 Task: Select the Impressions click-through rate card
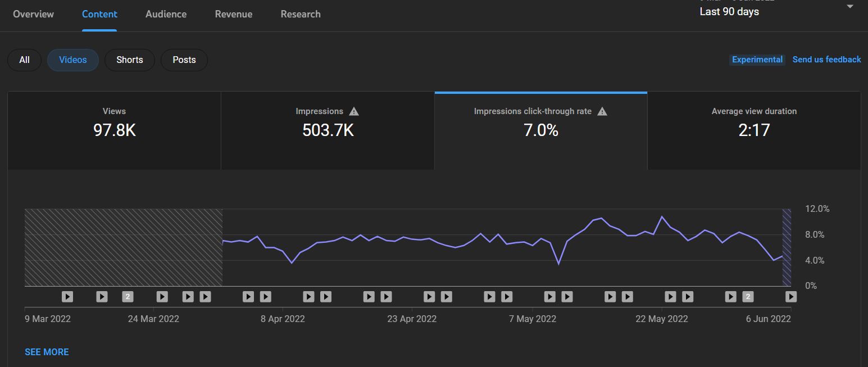click(x=541, y=130)
